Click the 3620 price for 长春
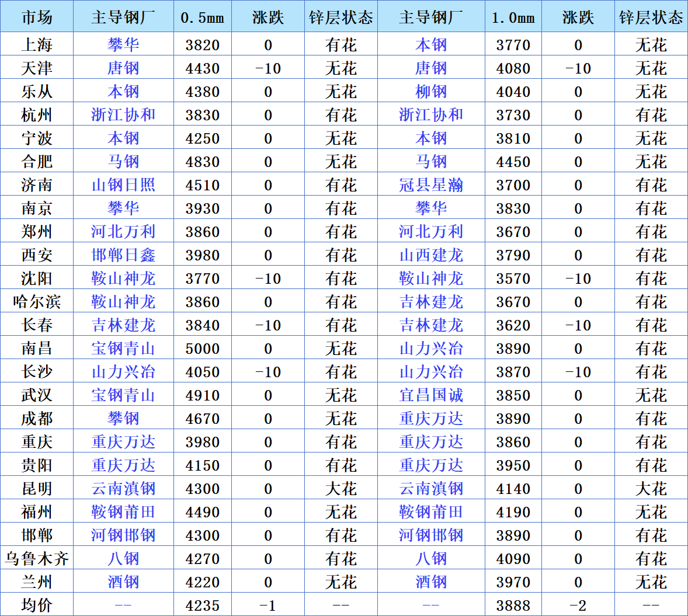The width and height of the screenshot is (688, 616). click(513, 325)
